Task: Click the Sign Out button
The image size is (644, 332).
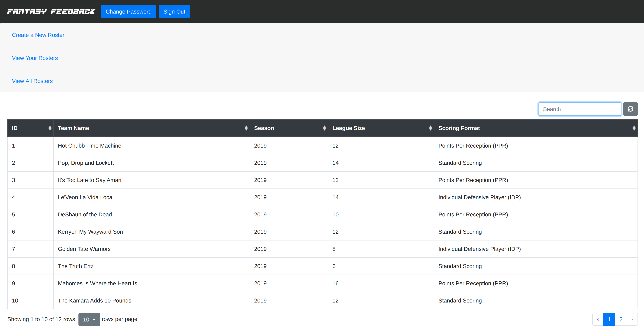Action: pos(174,12)
